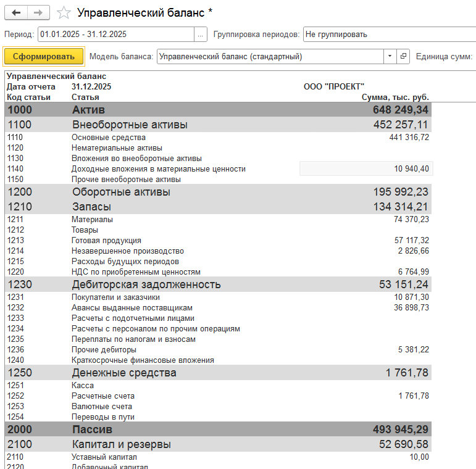The width and height of the screenshot is (476, 469).
Task: Select Покупатели и заказчики row
Action: coord(218,297)
